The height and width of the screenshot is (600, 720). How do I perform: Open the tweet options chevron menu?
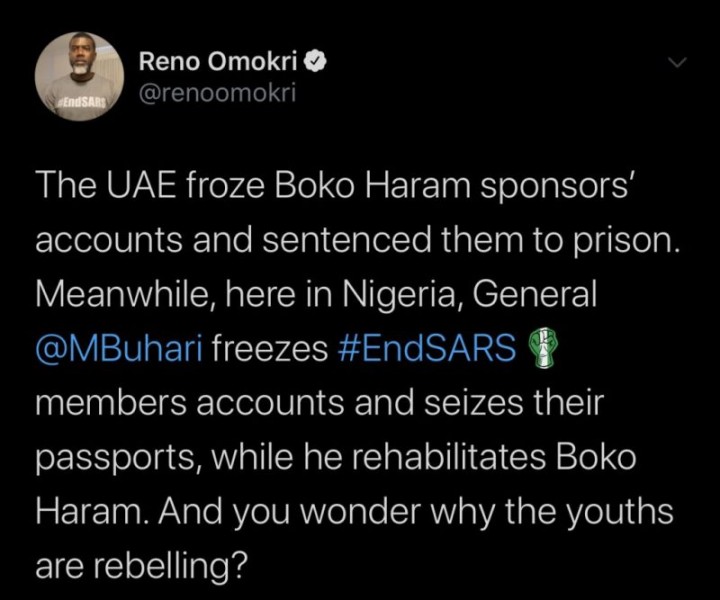pyautogui.click(x=678, y=63)
